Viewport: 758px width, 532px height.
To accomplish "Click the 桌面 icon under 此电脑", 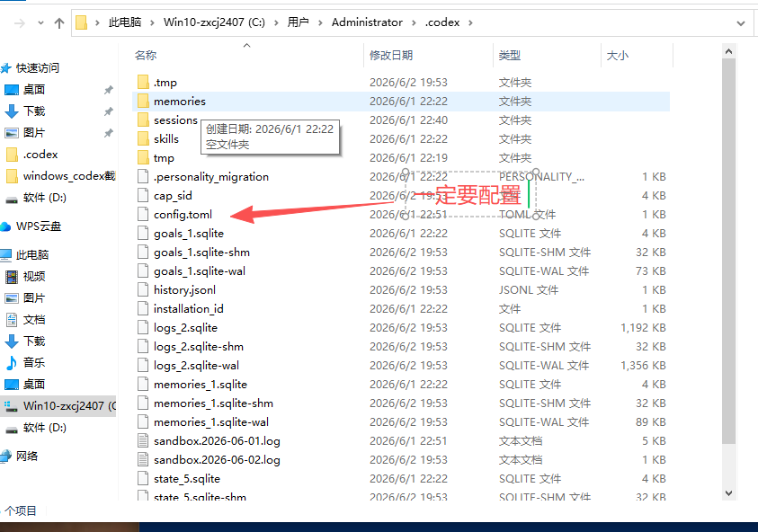I will tap(12, 384).
